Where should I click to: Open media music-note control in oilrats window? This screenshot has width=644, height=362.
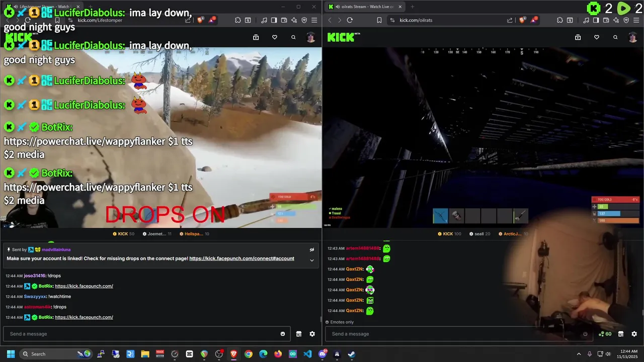click(586, 20)
